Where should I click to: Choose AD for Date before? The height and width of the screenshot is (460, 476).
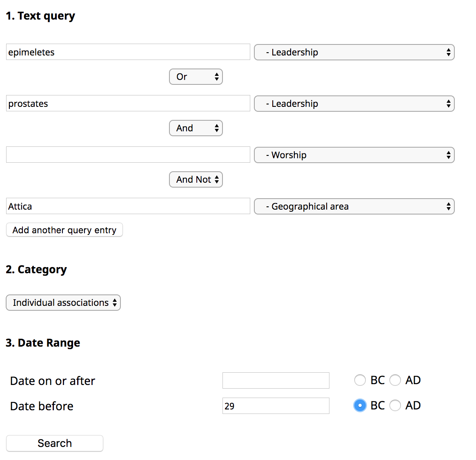pos(395,405)
